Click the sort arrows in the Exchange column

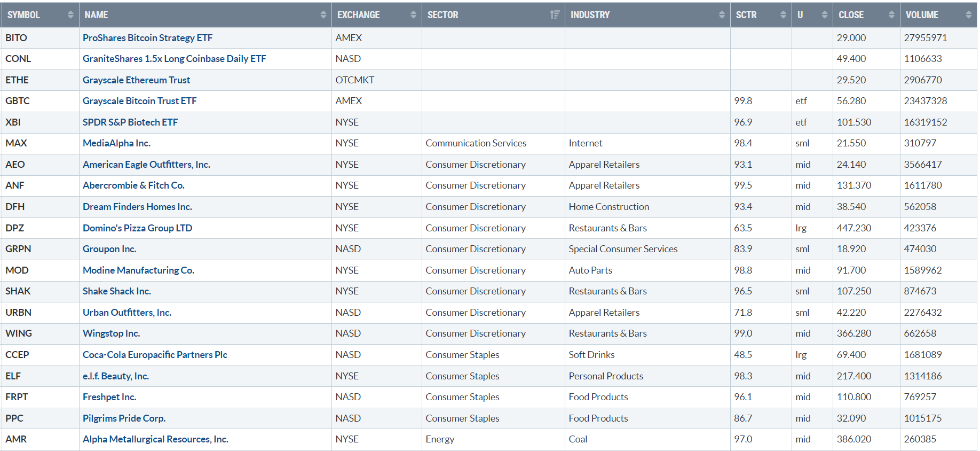tap(413, 15)
